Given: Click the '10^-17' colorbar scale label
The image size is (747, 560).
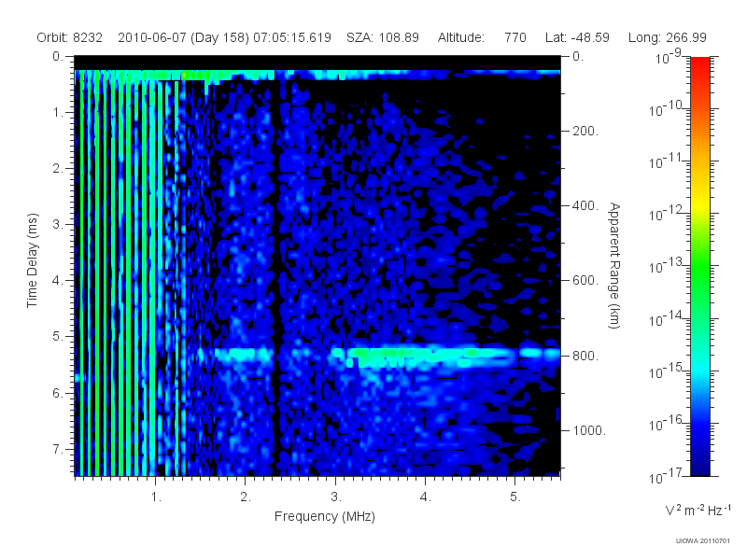Looking at the screenshot, I should tap(666, 475).
